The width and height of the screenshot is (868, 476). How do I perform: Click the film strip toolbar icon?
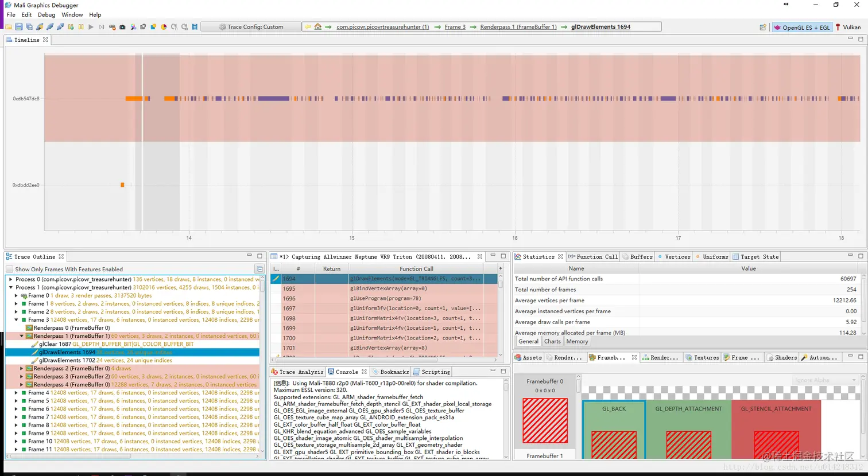[195, 27]
